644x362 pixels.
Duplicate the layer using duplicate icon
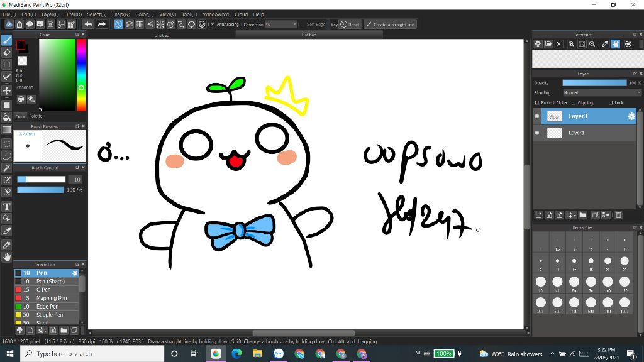click(595, 215)
